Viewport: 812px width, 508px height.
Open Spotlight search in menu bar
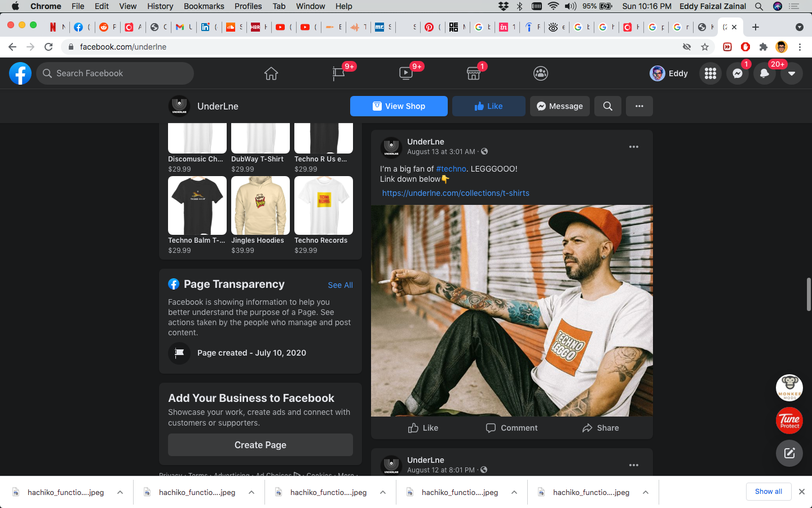[759, 6]
